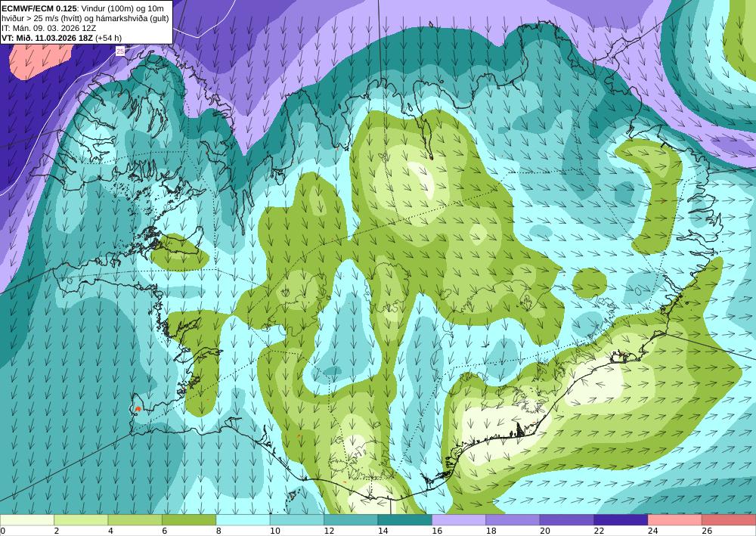Pick the 8–10 m/s light cyan swatch

click(243, 520)
